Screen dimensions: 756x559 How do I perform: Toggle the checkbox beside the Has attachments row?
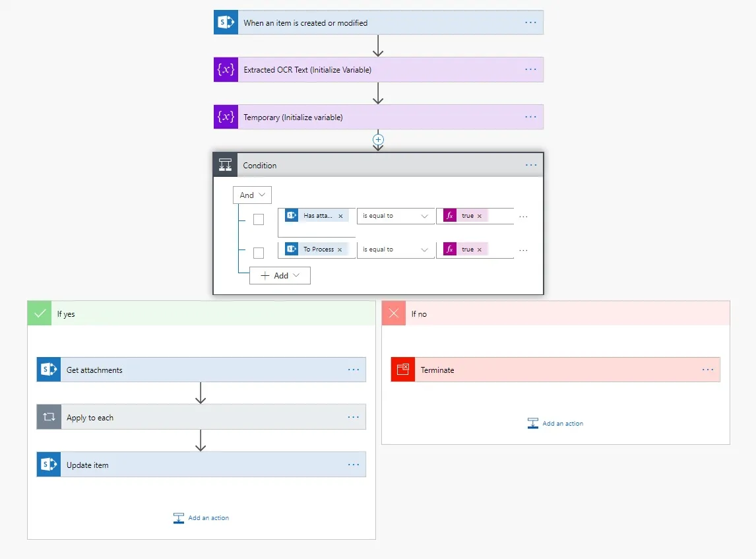(258, 219)
